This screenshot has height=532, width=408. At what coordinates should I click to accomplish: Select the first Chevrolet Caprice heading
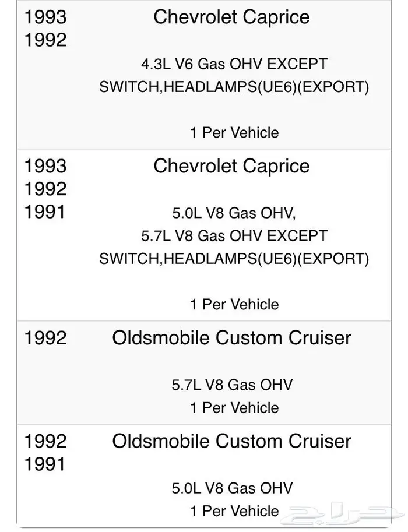point(231,17)
